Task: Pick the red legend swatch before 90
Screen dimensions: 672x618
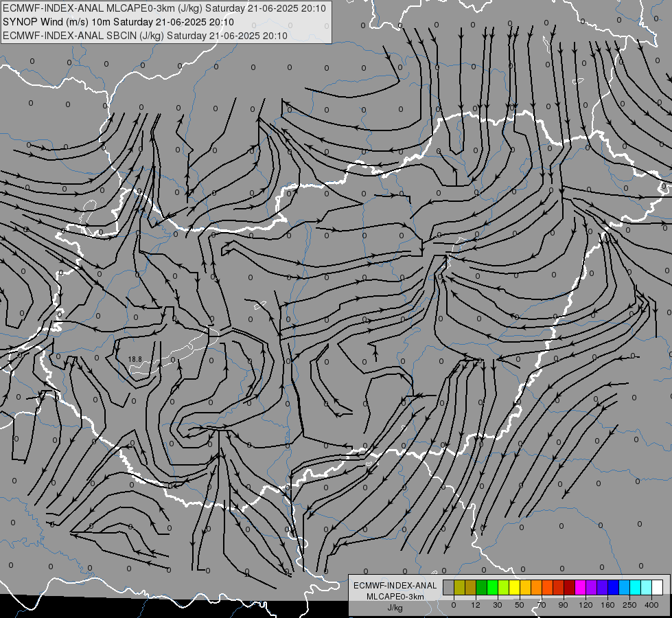Action: (x=559, y=587)
